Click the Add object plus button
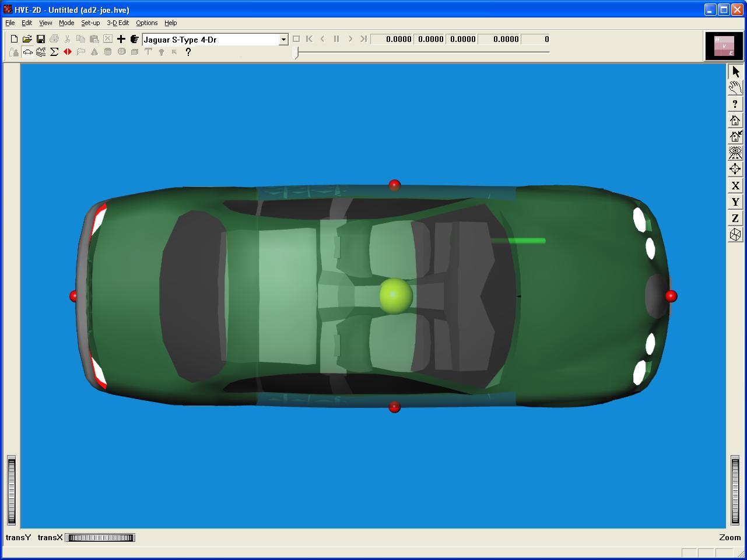This screenshot has height=560, width=747. [x=121, y=39]
